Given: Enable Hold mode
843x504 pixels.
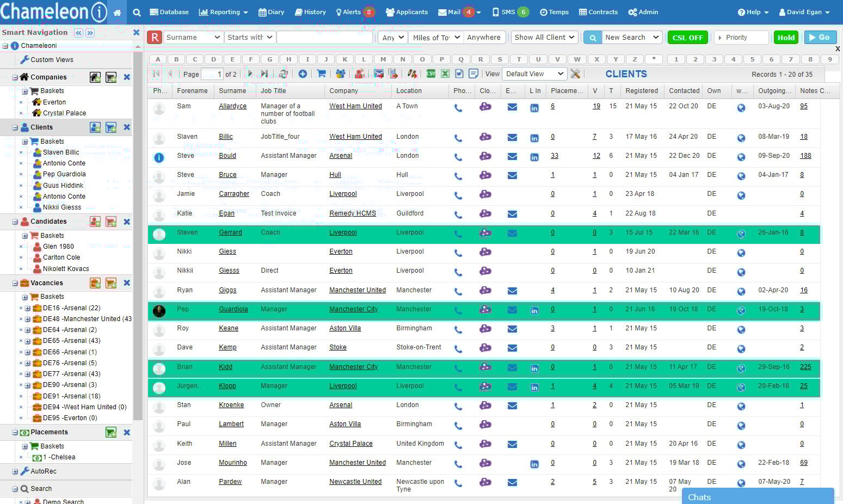Looking at the screenshot, I should [786, 37].
